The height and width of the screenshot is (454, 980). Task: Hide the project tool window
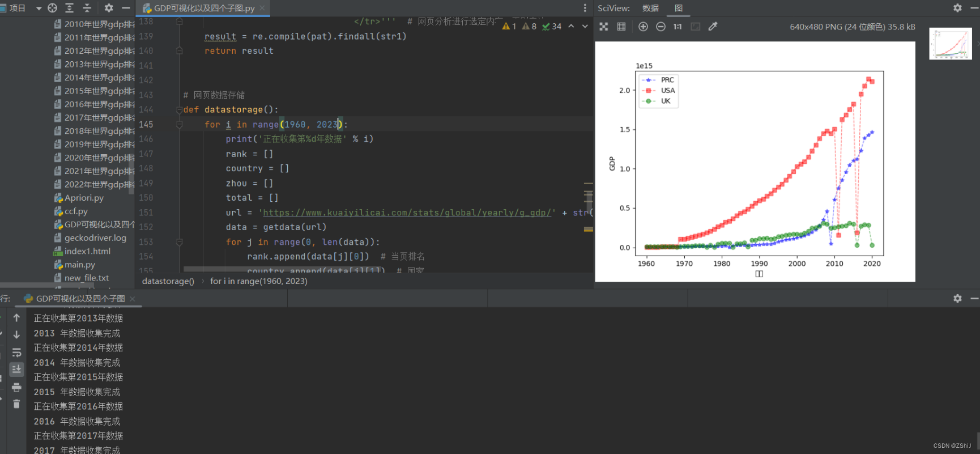(x=126, y=8)
